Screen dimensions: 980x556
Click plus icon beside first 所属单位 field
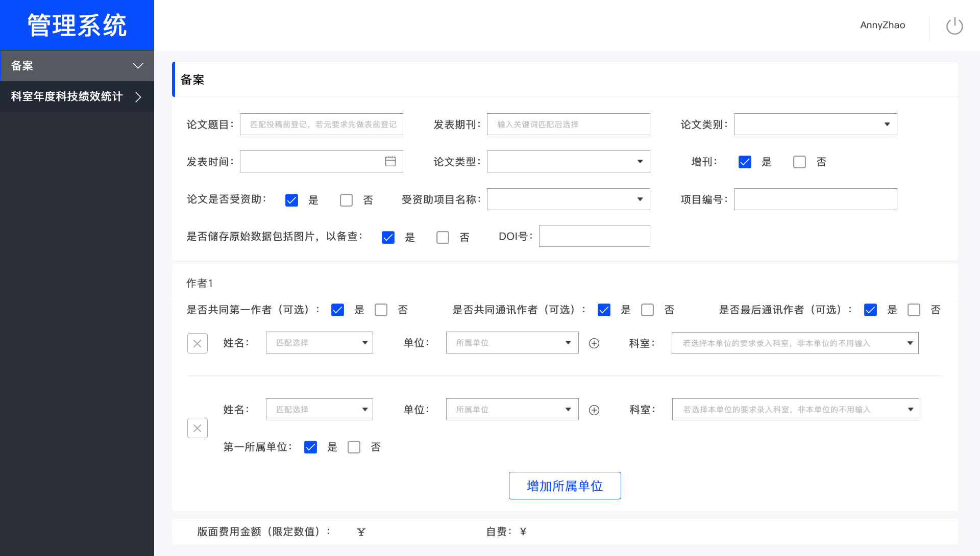click(x=594, y=343)
